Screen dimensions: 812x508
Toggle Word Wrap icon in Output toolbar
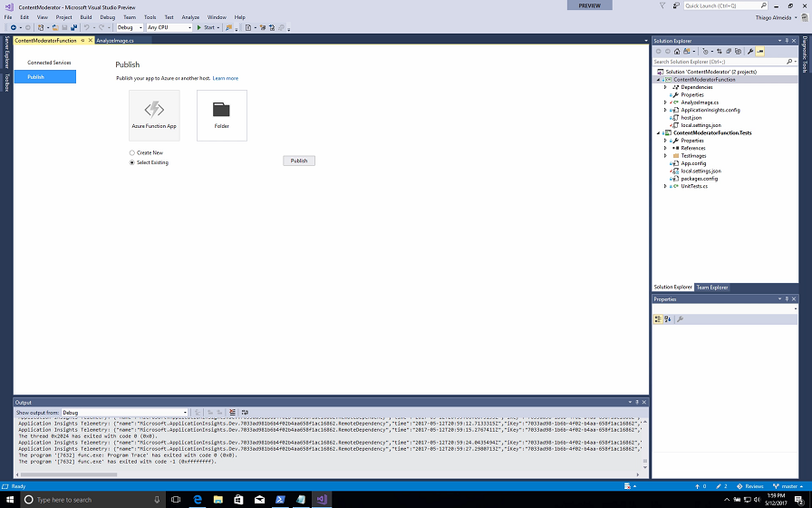point(245,413)
